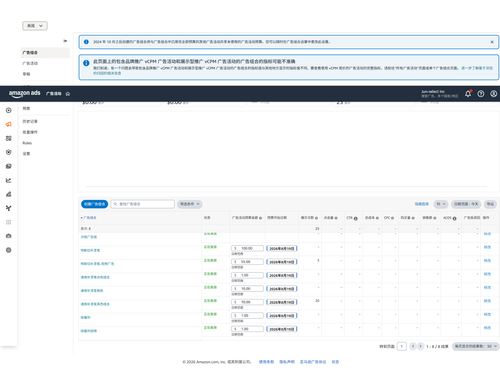Open the columns dropdown above the table
Screen dimensions: 500x370
[441, 204]
